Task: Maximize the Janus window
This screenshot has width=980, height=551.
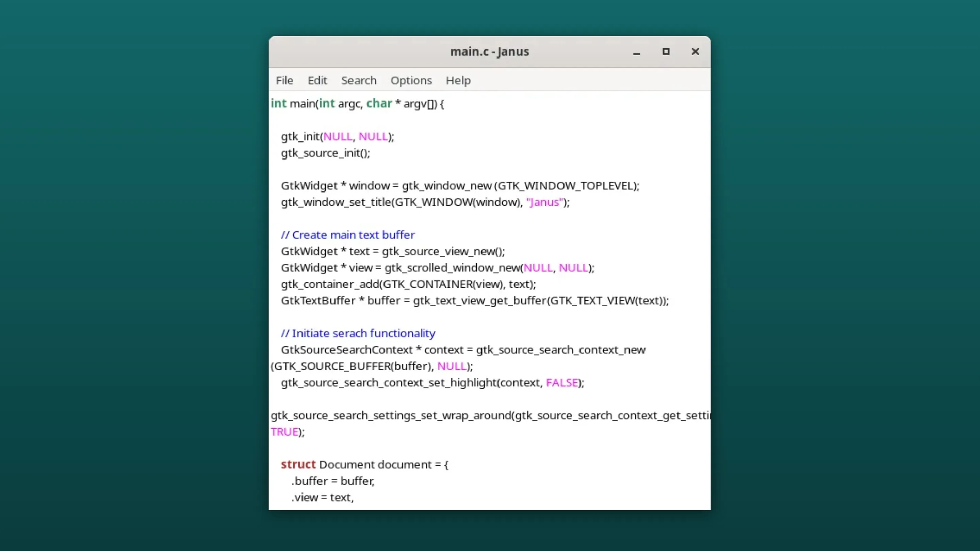Action: [x=666, y=52]
